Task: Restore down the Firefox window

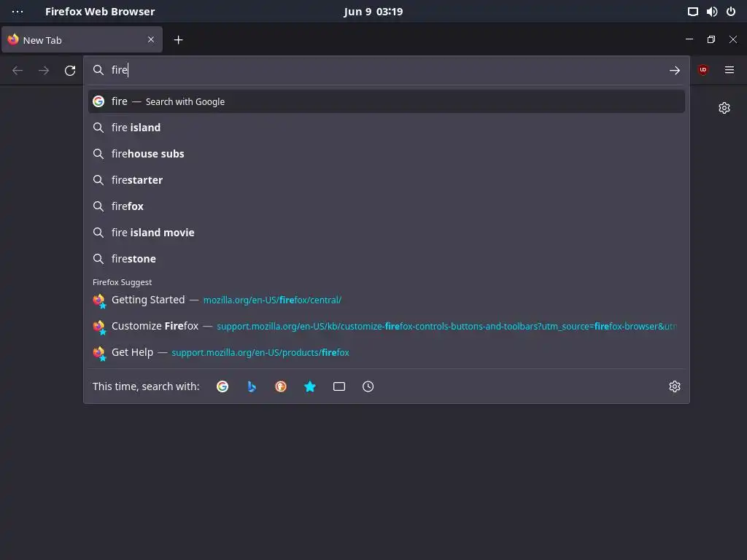Action: (x=711, y=39)
